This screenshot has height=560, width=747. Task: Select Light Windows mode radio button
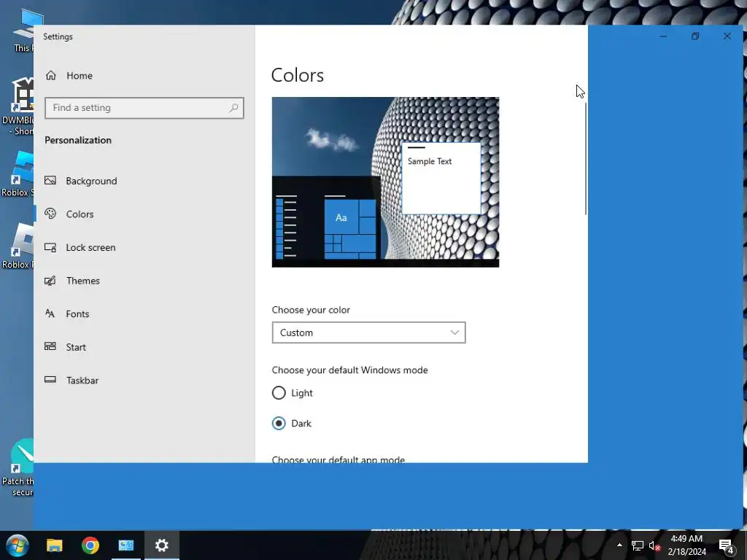279,393
